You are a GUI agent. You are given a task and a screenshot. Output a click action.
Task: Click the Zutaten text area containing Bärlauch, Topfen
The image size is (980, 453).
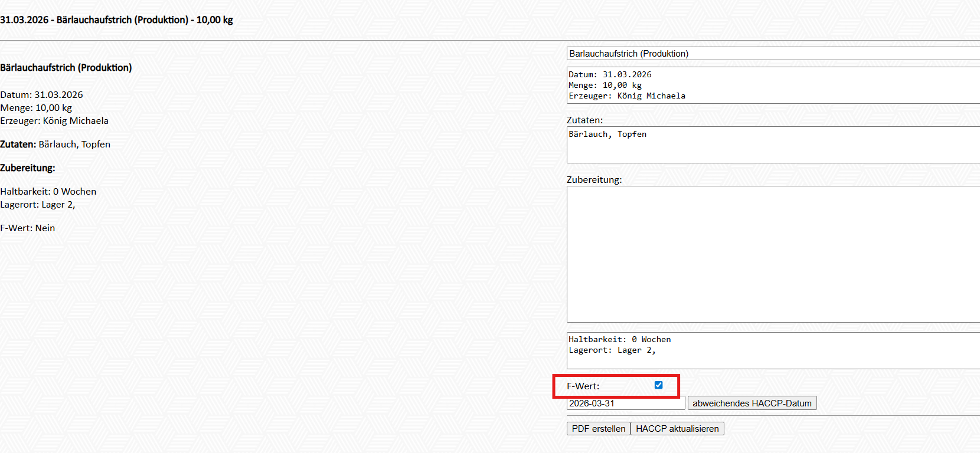767,145
